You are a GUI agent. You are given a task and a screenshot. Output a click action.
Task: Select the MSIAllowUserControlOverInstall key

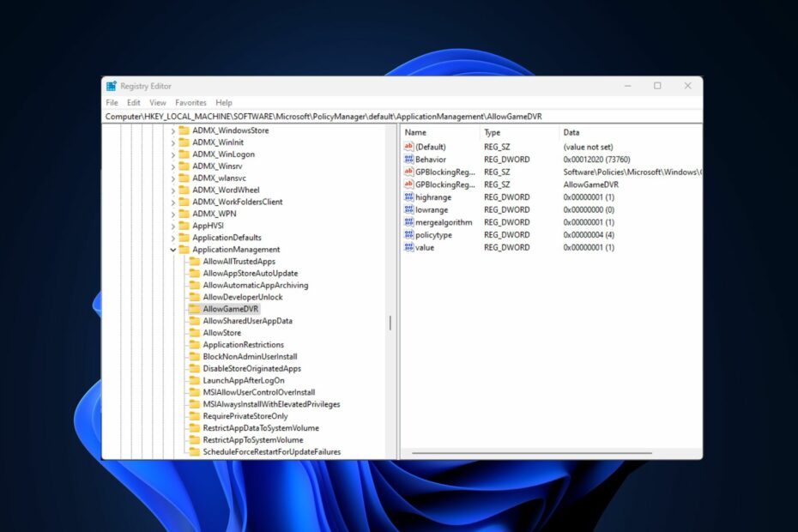click(258, 392)
